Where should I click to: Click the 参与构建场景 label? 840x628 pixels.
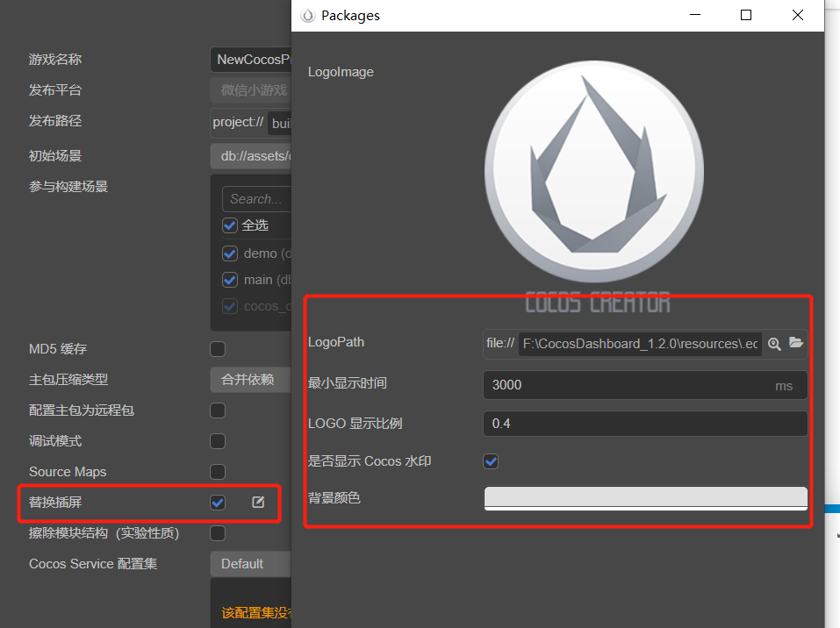point(68,186)
